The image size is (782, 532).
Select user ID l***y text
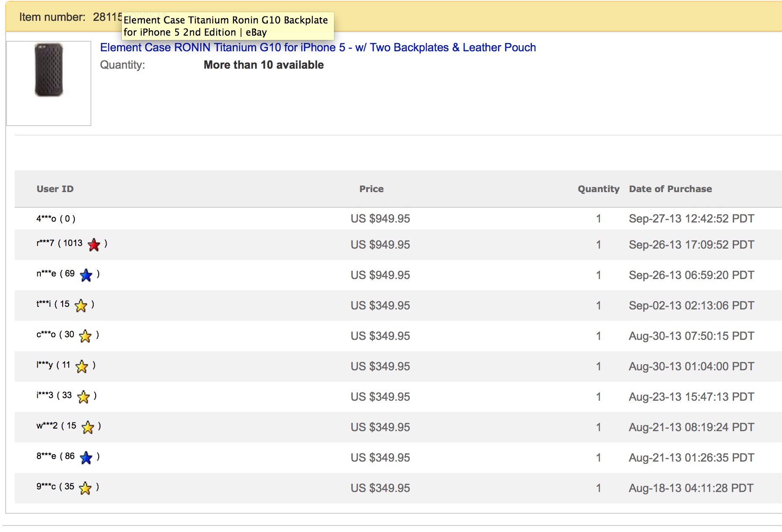tap(44, 365)
